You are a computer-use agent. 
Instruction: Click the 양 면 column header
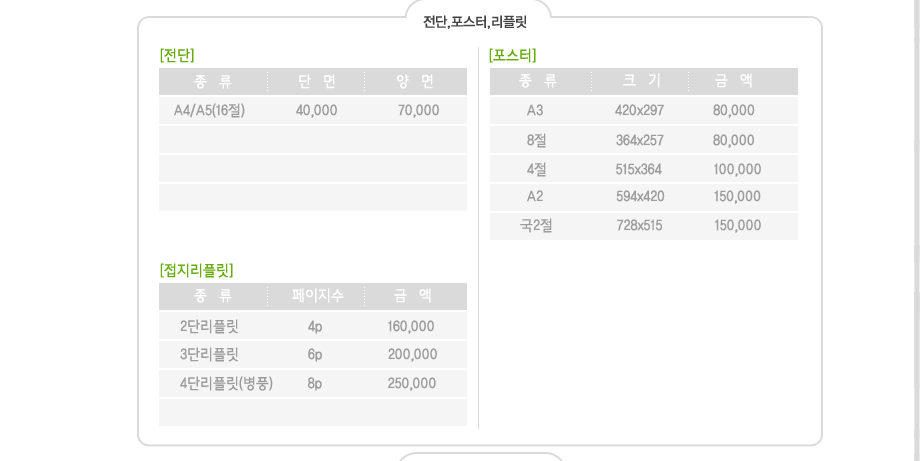click(x=415, y=81)
